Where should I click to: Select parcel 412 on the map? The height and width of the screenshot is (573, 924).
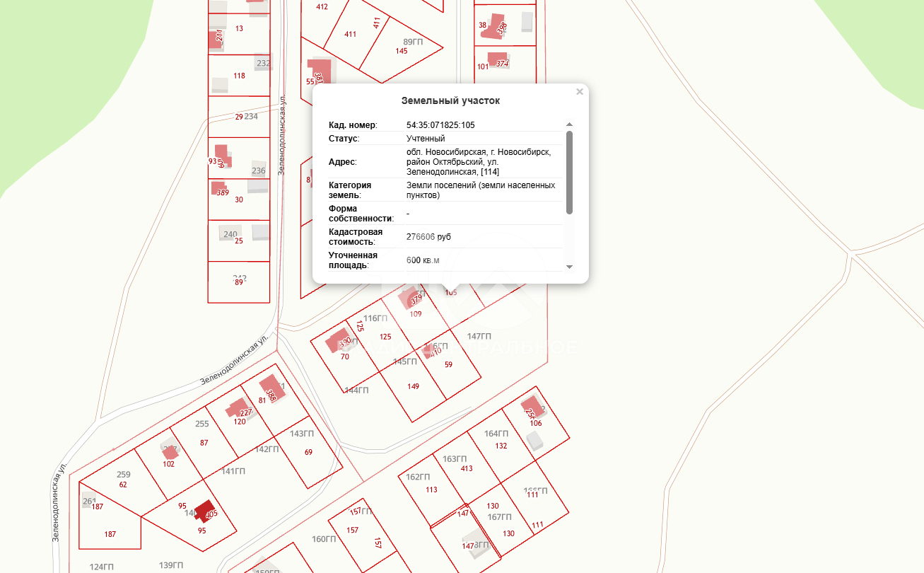(322, 6)
